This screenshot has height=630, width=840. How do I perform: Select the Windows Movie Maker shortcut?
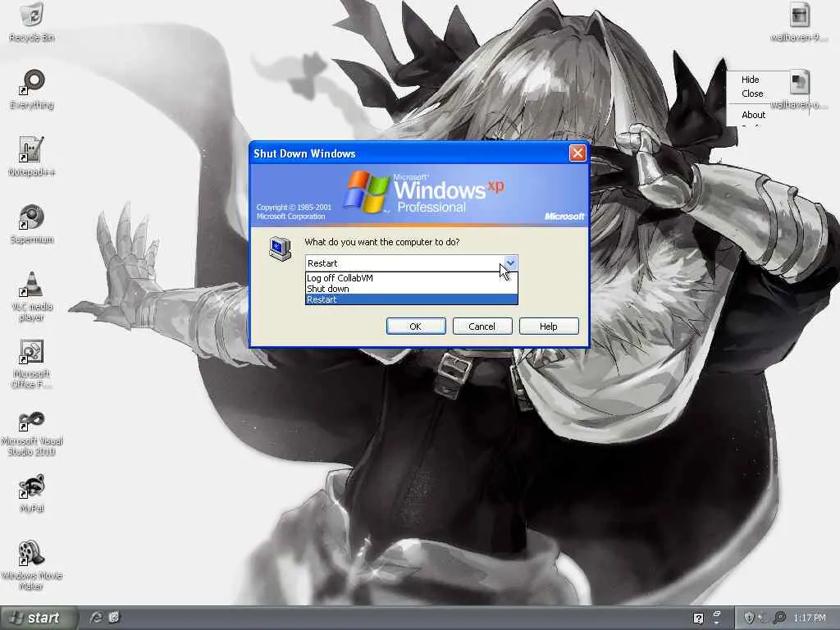click(x=32, y=554)
